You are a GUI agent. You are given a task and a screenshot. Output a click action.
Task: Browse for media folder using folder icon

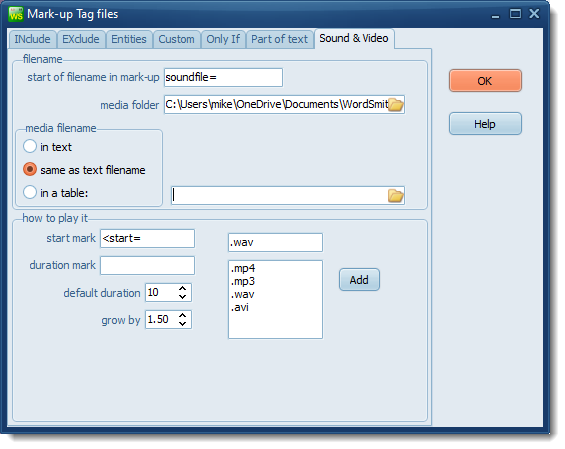(396, 105)
